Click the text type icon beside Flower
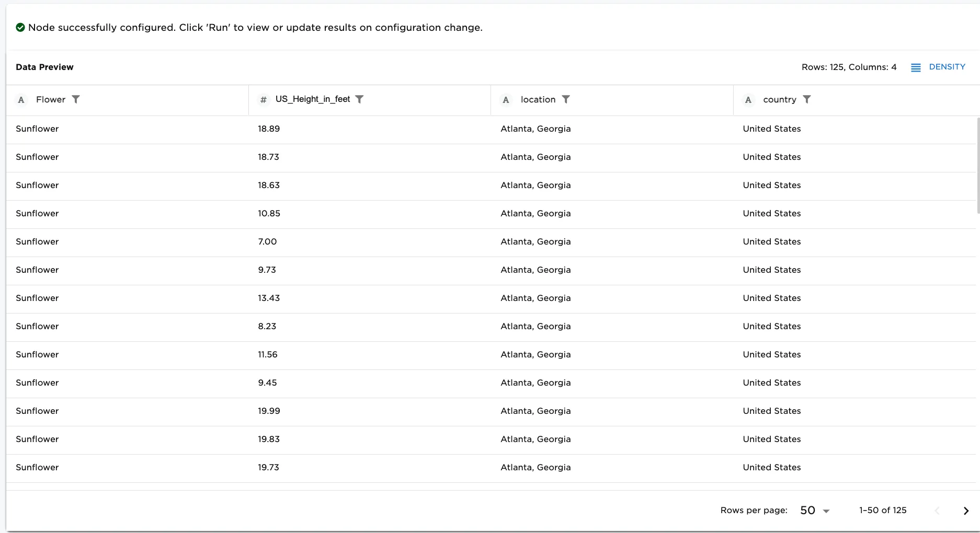Screen dimensions: 980x533 click(21, 100)
